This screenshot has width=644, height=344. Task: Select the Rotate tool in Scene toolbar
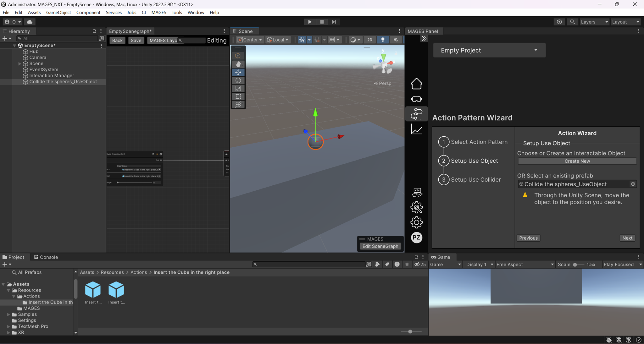coord(238,80)
